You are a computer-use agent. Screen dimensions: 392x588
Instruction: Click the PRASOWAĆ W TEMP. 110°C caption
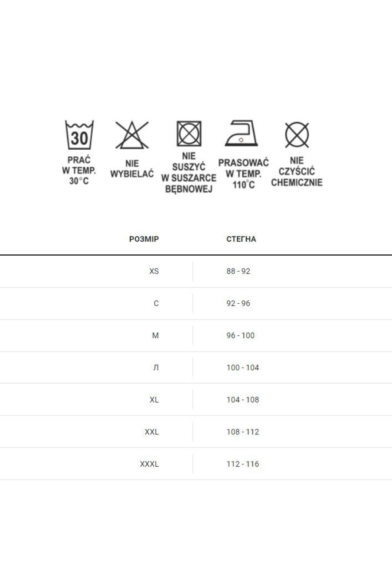[x=243, y=174]
